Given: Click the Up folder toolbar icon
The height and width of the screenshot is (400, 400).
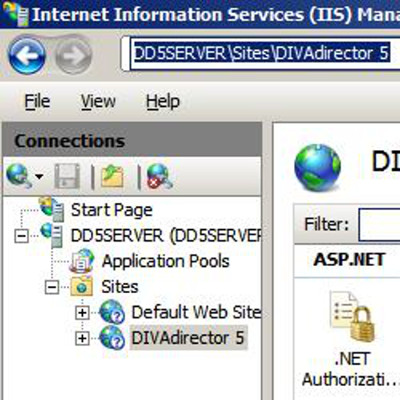Looking at the screenshot, I should click(x=112, y=176).
